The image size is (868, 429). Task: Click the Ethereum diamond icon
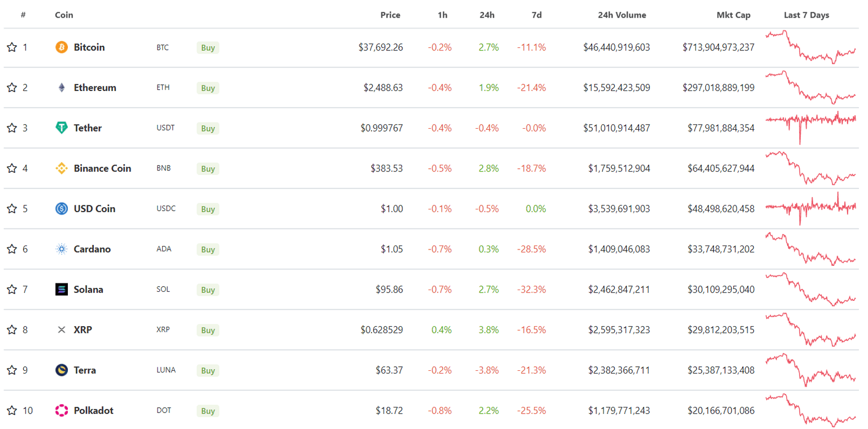point(62,87)
